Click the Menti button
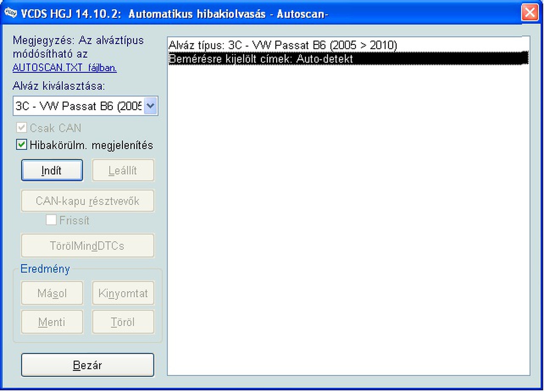Viewport: 544px width, 392px height. pos(52,322)
